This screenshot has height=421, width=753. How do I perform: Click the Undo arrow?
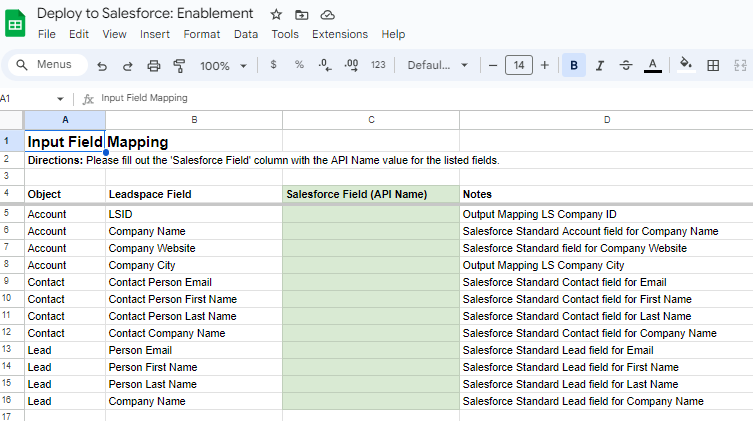coord(102,65)
